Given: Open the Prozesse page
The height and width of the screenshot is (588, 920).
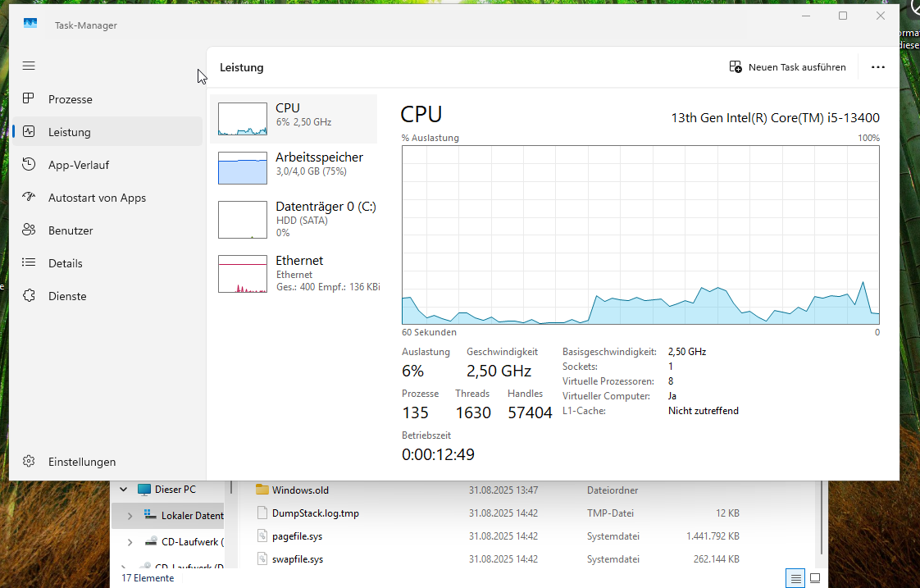Looking at the screenshot, I should 107,99.
